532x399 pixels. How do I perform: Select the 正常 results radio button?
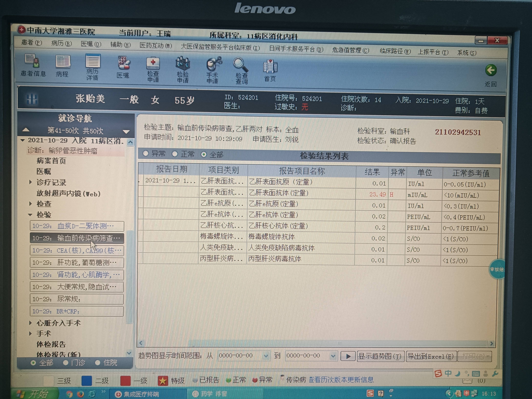click(175, 154)
